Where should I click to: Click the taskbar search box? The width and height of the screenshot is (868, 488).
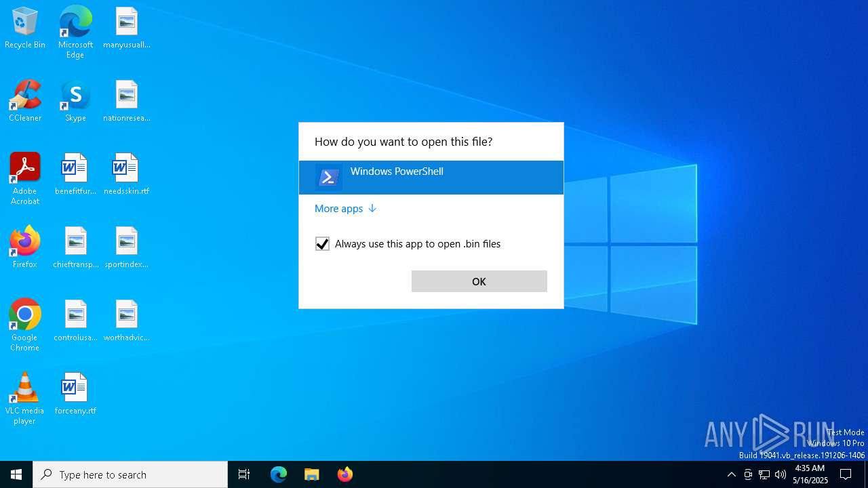point(130,474)
